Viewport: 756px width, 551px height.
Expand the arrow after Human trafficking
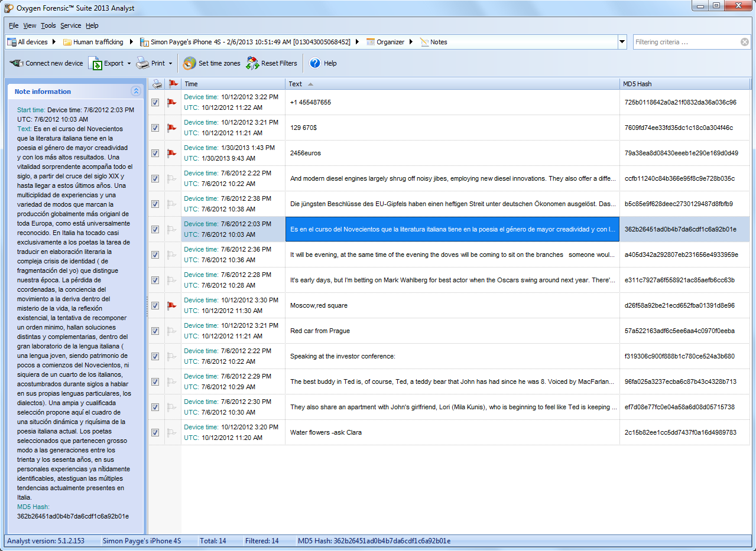(x=131, y=42)
